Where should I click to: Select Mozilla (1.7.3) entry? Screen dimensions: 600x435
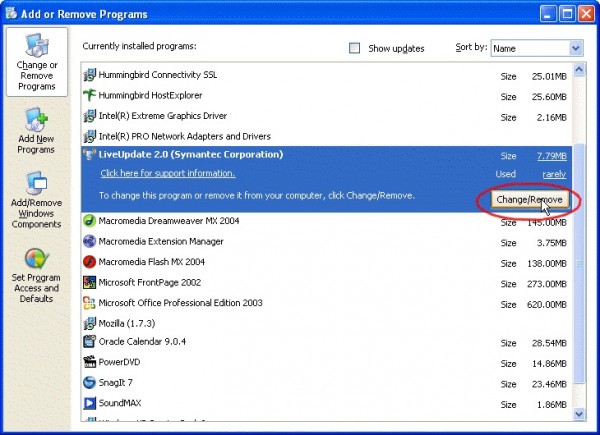pyautogui.click(x=326, y=324)
